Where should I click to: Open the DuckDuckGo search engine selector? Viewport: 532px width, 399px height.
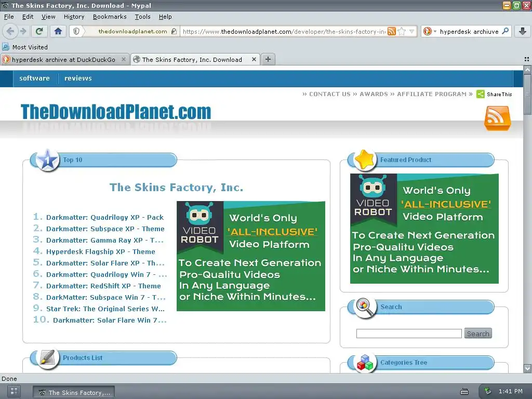click(430, 31)
